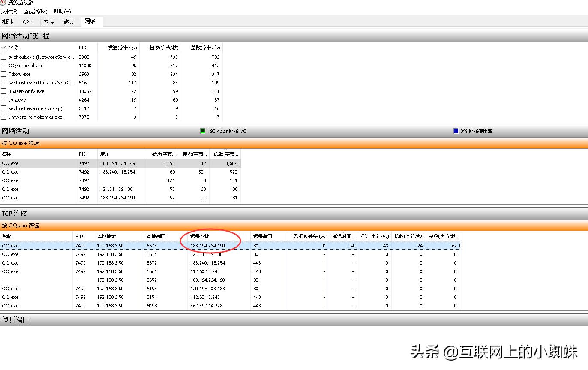Select network activity row with total 88
The height and width of the screenshot is (370, 588).
click(120, 189)
